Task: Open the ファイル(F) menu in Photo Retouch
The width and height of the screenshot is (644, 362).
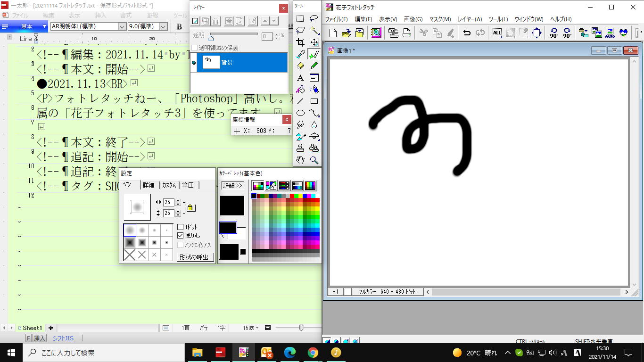Action: pyautogui.click(x=336, y=19)
